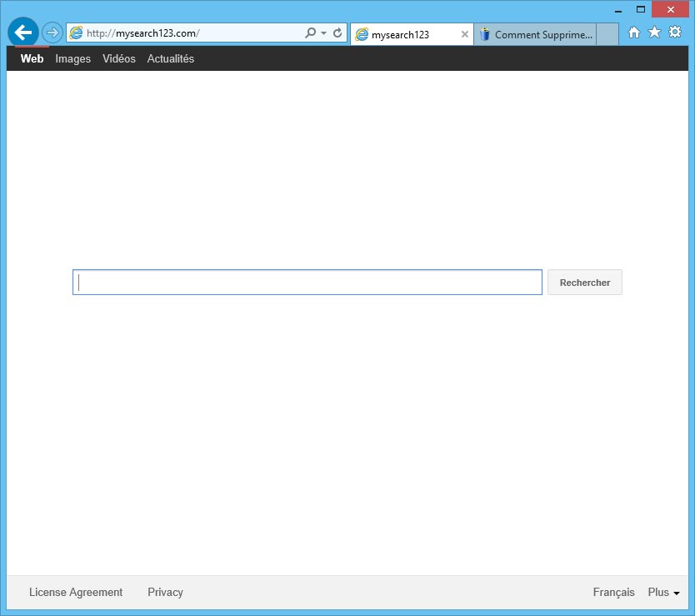Open the License Agreement link
Screen dimensions: 695x616
pyautogui.click(x=76, y=592)
